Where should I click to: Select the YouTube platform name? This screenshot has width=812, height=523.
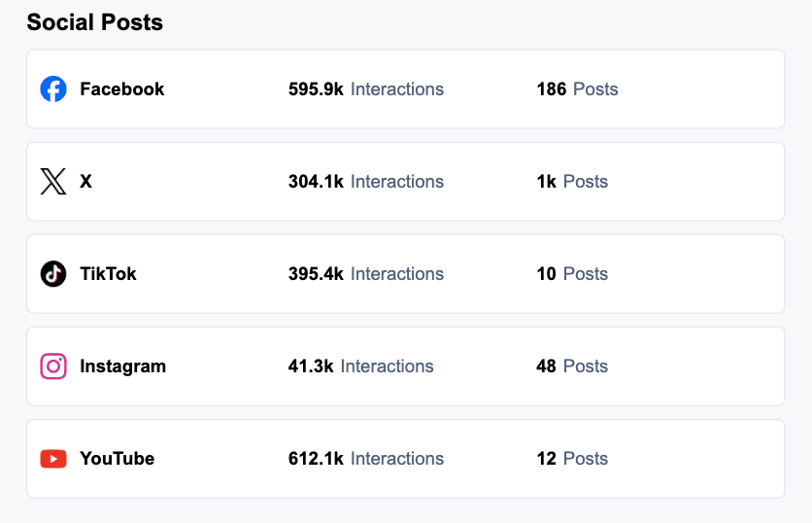pyautogui.click(x=117, y=459)
